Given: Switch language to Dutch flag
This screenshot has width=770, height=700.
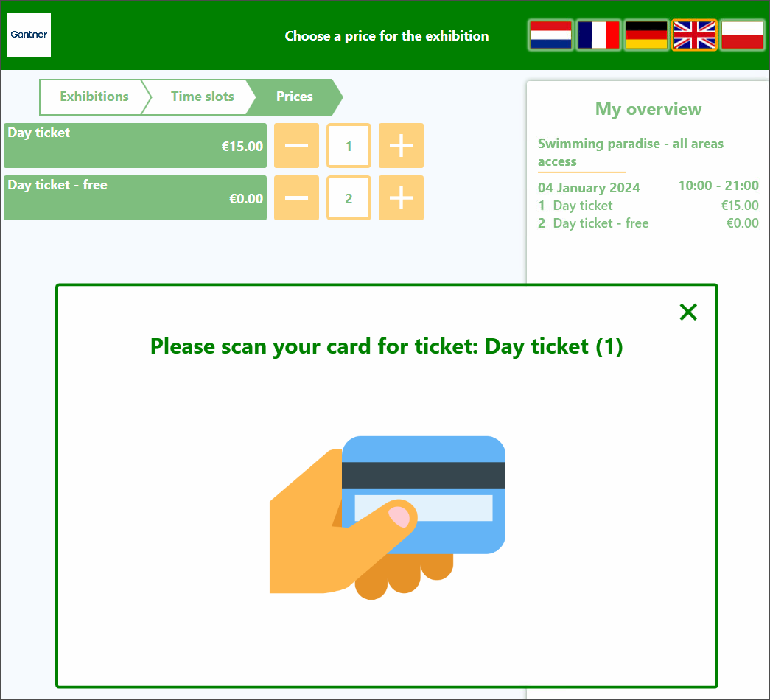Looking at the screenshot, I should click(550, 35).
